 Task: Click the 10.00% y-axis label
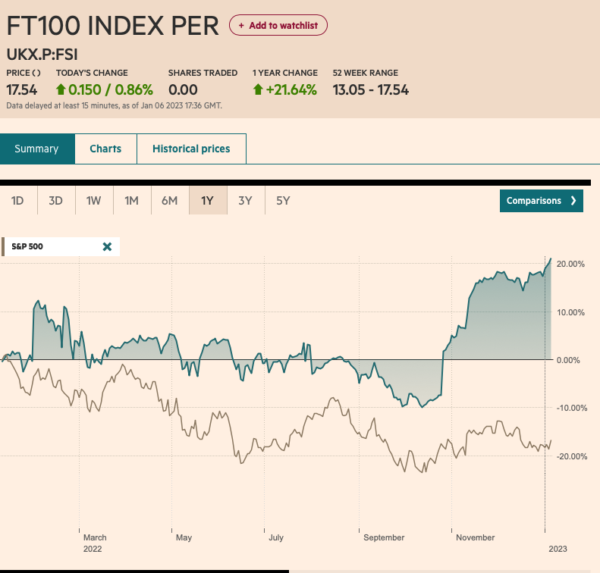click(x=571, y=312)
